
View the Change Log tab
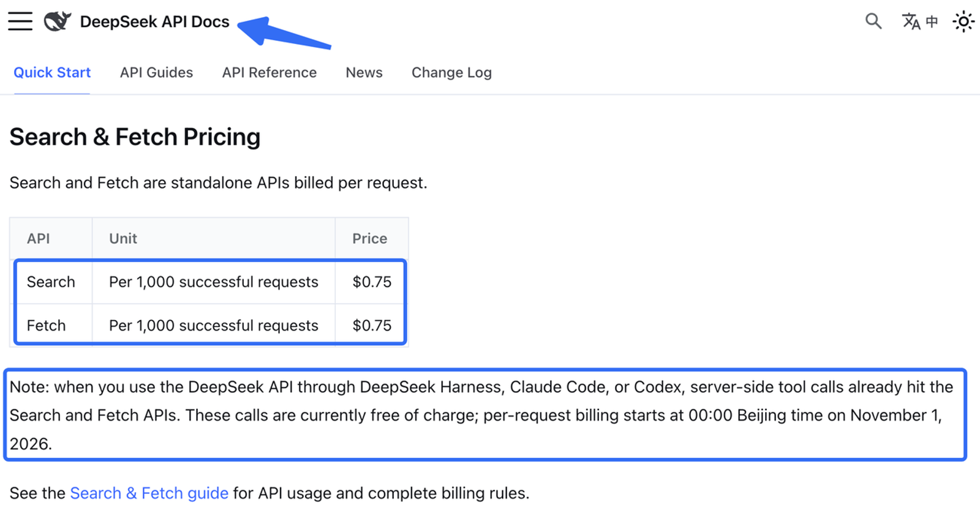(451, 72)
